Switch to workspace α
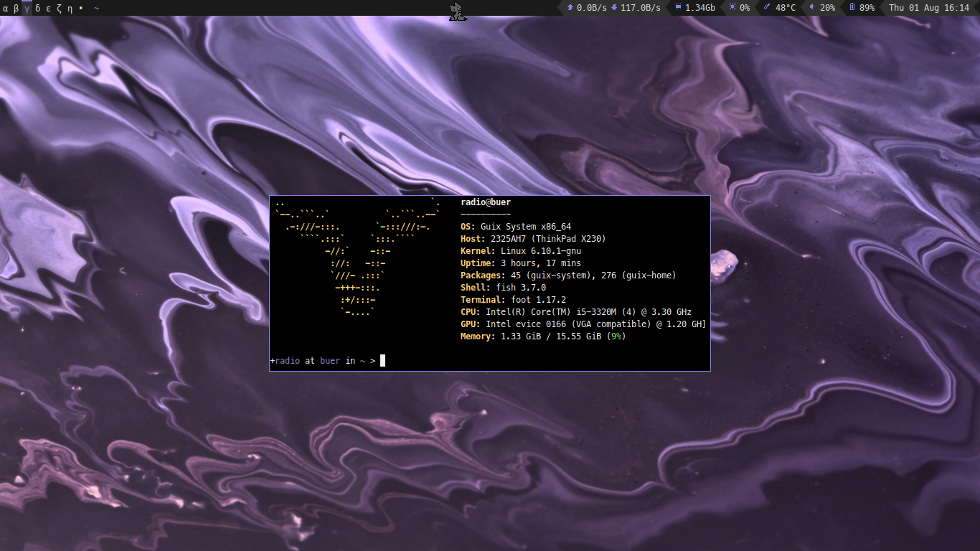This screenshot has height=551, width=980. coord(6,8)
